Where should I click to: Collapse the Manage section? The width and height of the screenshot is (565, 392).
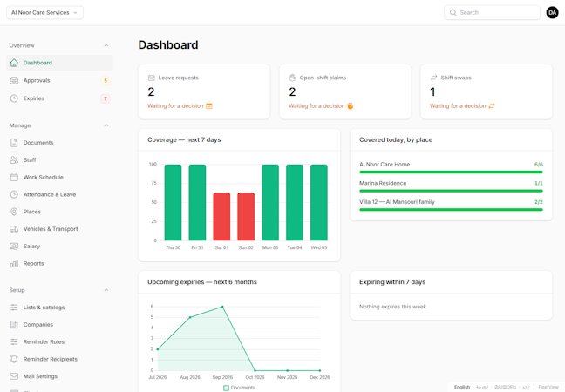pos(106,125)
